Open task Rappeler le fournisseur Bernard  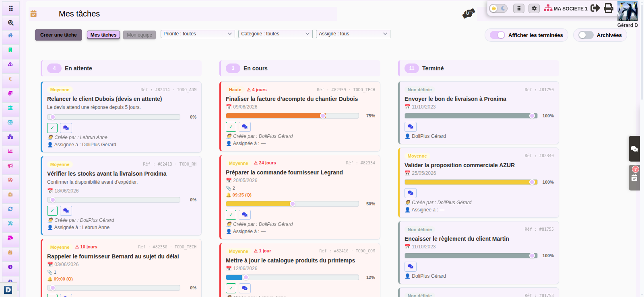pos(113,256)
